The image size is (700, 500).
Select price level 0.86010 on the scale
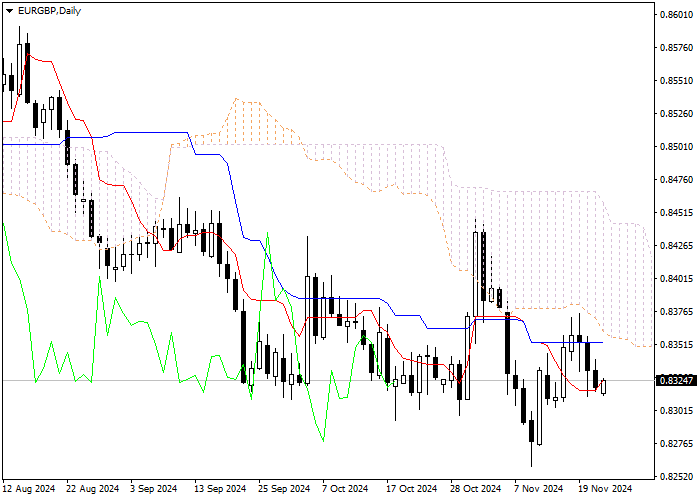677,15
